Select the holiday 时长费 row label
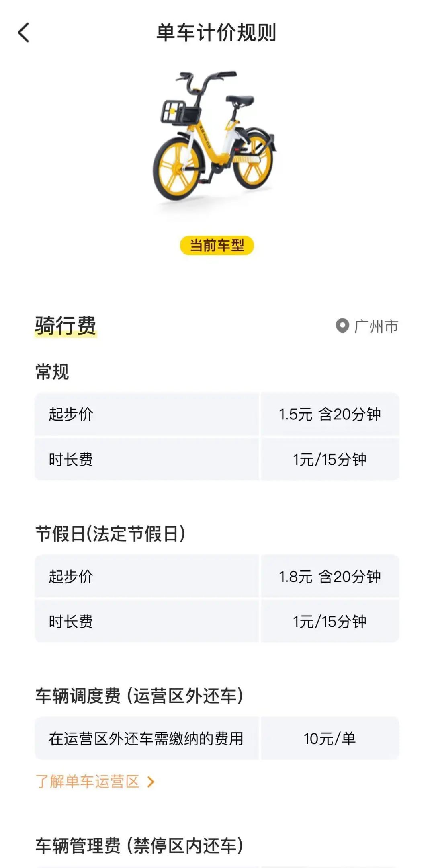Viewport: 434px width, 868px height. [71, 622]
